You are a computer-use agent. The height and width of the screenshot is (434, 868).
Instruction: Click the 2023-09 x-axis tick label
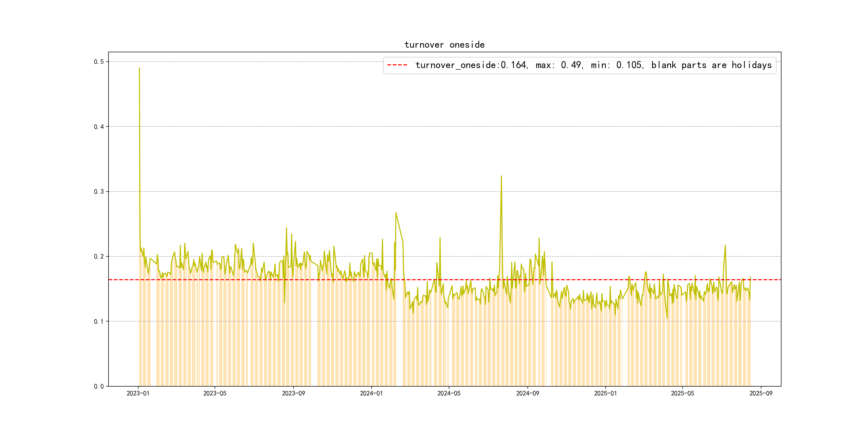point(293,393)
